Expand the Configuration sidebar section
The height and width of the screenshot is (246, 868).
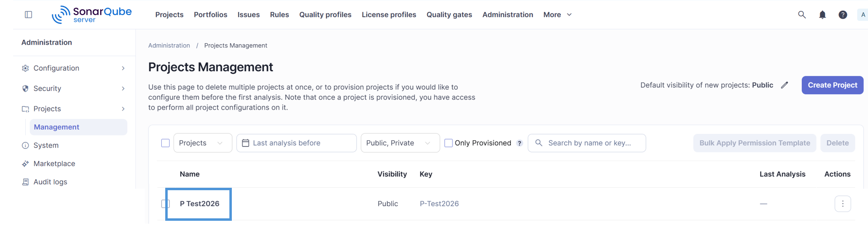point(74,68)
